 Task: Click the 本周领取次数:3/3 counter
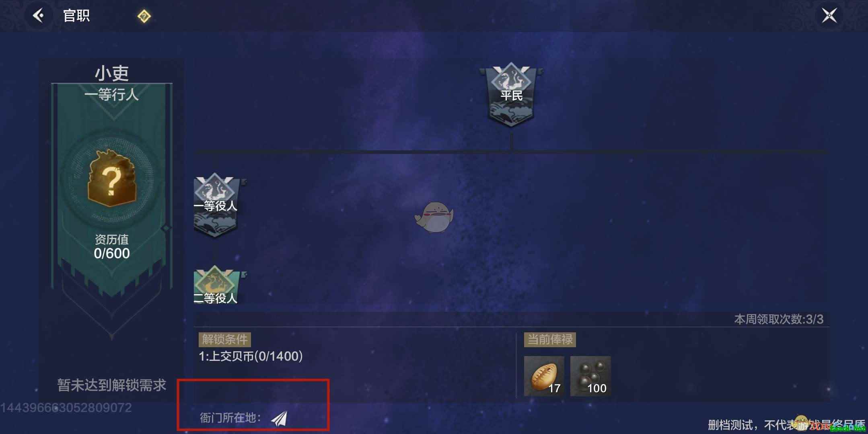tap(779, 319)
